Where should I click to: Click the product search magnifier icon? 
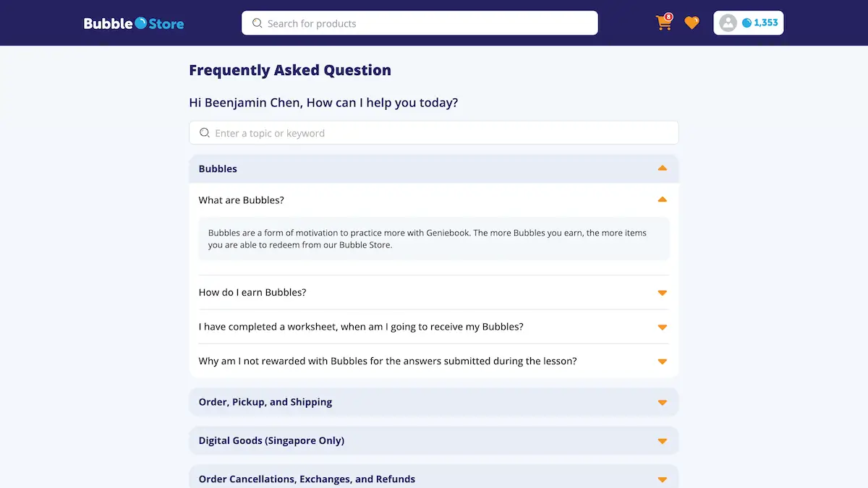point(257,23)
